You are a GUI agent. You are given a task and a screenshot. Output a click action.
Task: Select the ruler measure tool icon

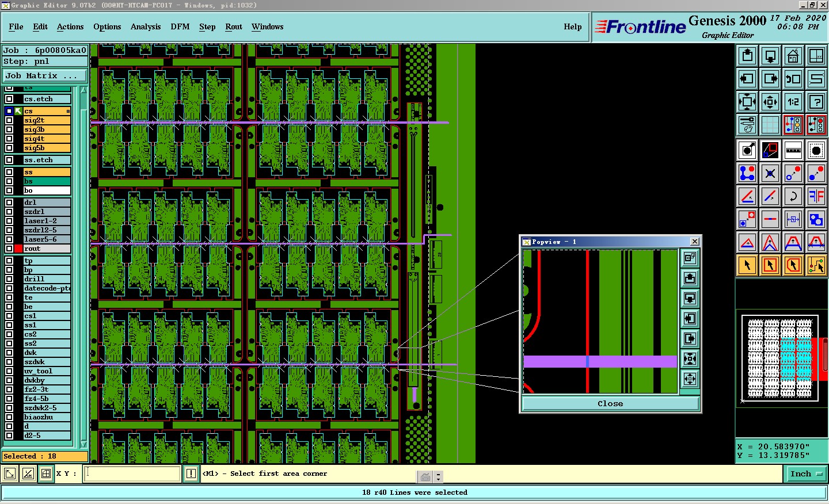(793, 151)
